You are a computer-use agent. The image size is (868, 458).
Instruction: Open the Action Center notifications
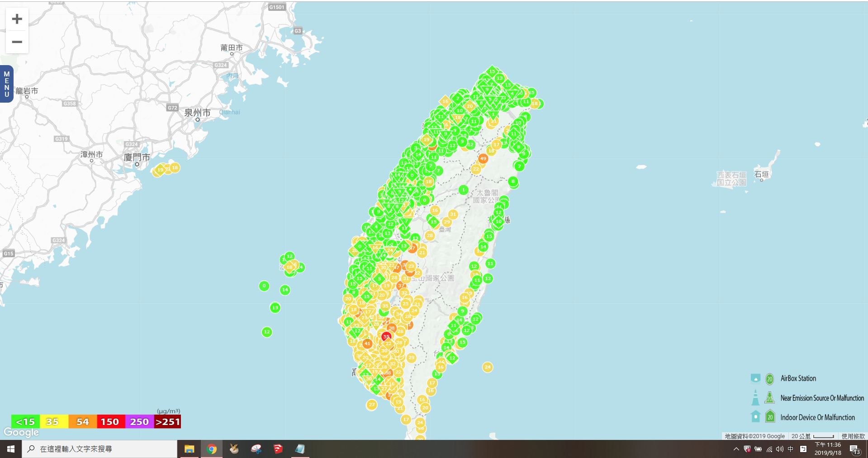855,449
